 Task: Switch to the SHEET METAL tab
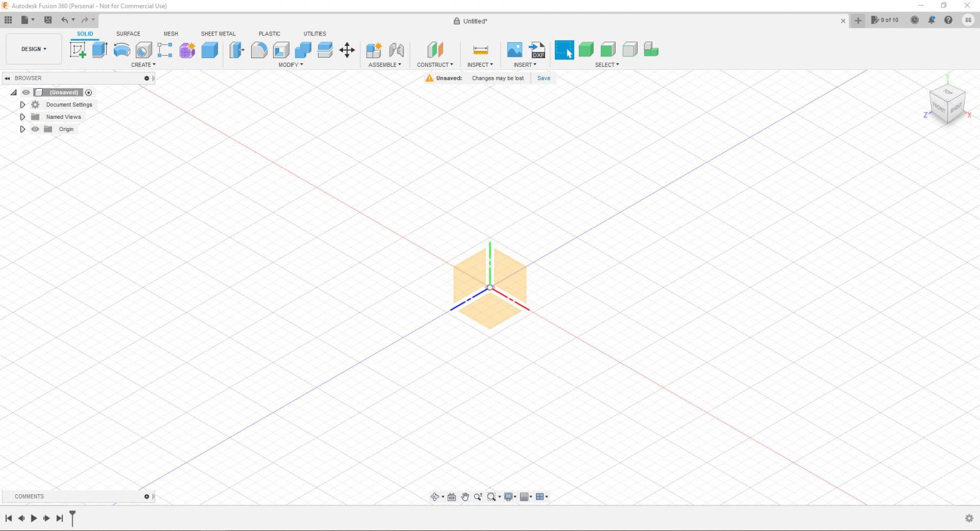tap(218, 34)
